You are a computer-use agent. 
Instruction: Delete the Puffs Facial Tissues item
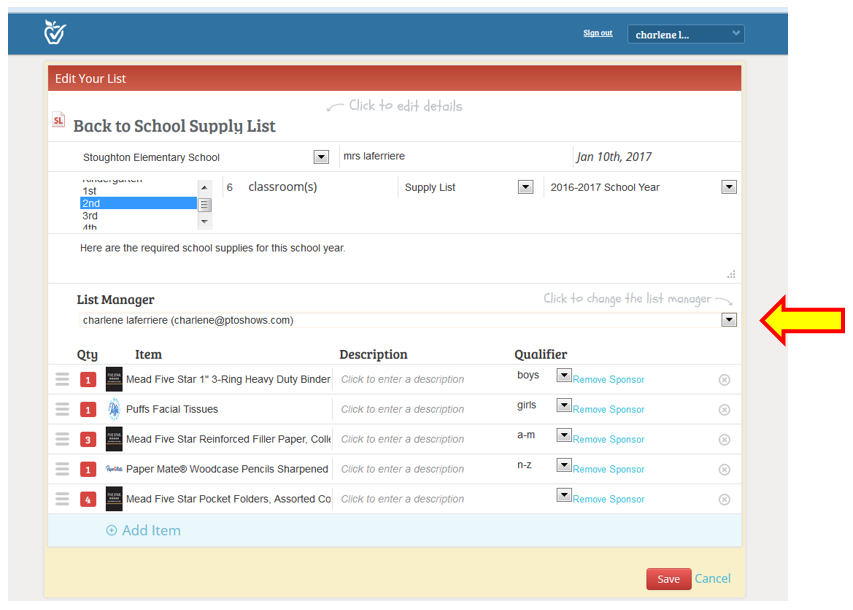[724, 410]
